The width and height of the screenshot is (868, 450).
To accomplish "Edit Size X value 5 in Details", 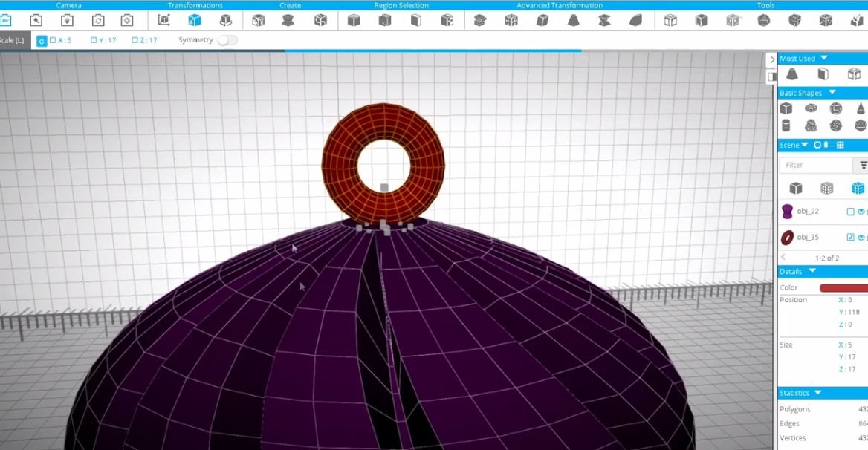I will [845, 345].
